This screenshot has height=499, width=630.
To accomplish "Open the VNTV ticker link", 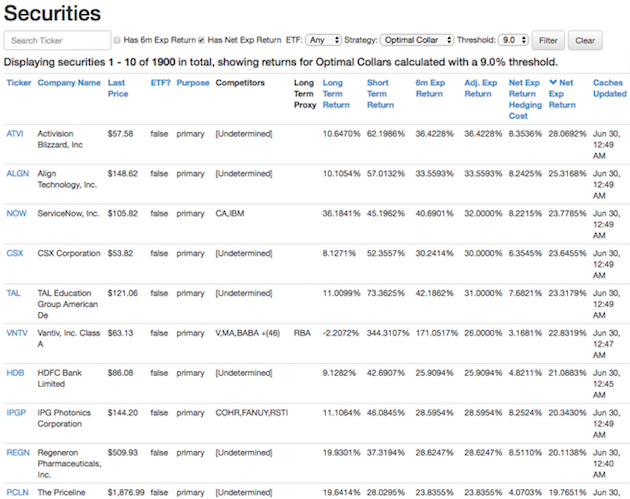I will point(17,333).
